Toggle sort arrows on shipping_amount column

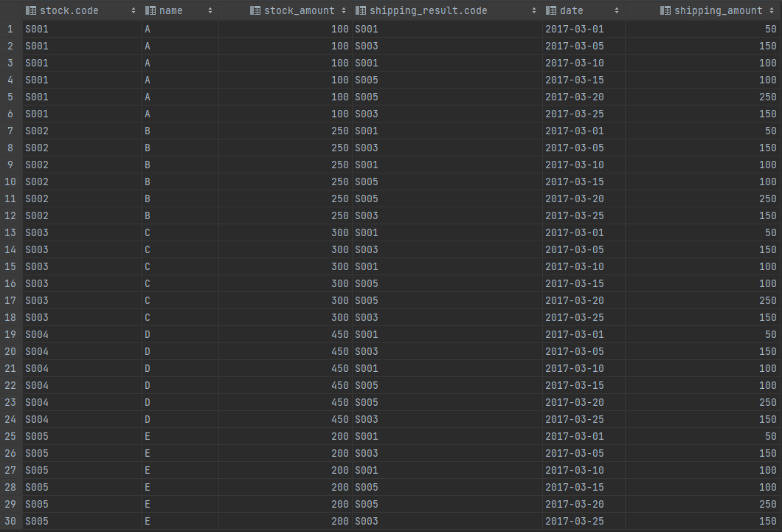(772, 10)
